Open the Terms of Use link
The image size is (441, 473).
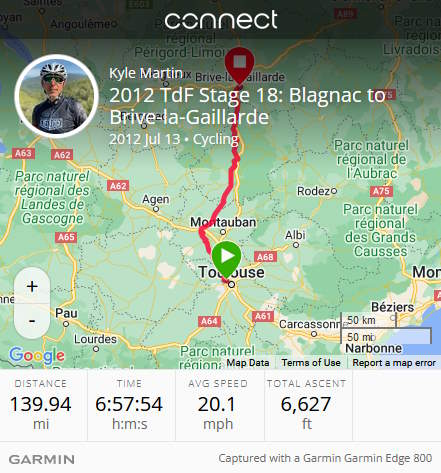[x=311, y=363]
